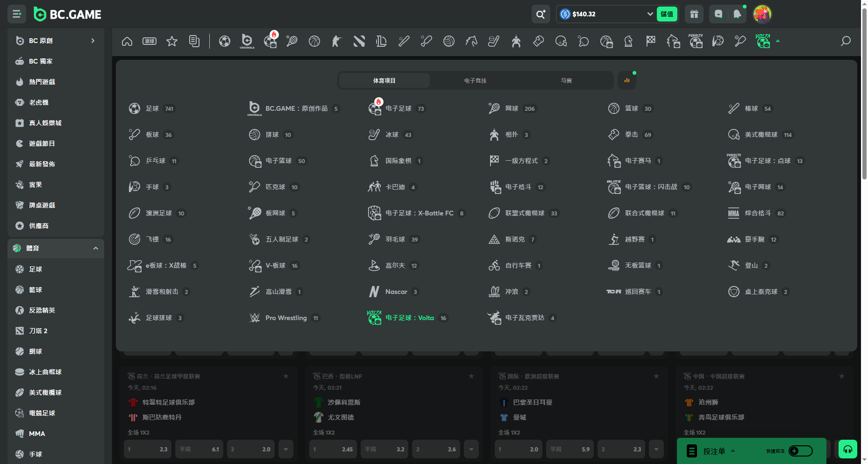Collapse sports list with green arrow beside Volta

pyautogui.click(x=778, y=41)
